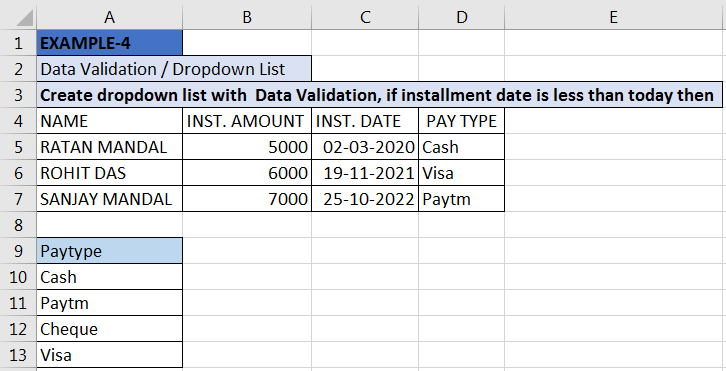This screenshot has height=371, width=726.
Task: Click Cash pay type for RATAN MANDAL
Action: click(461, 147)
